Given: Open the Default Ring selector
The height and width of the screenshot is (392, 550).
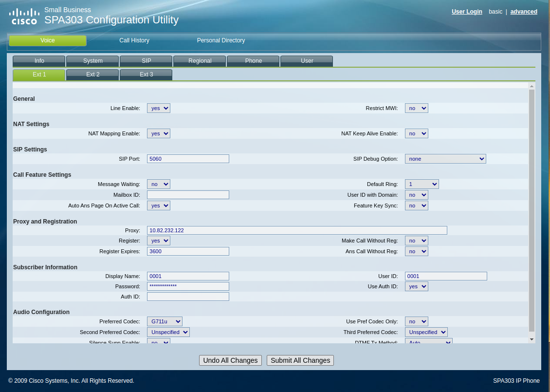Looking at the screenshot, I should click(x=422, y=184).
